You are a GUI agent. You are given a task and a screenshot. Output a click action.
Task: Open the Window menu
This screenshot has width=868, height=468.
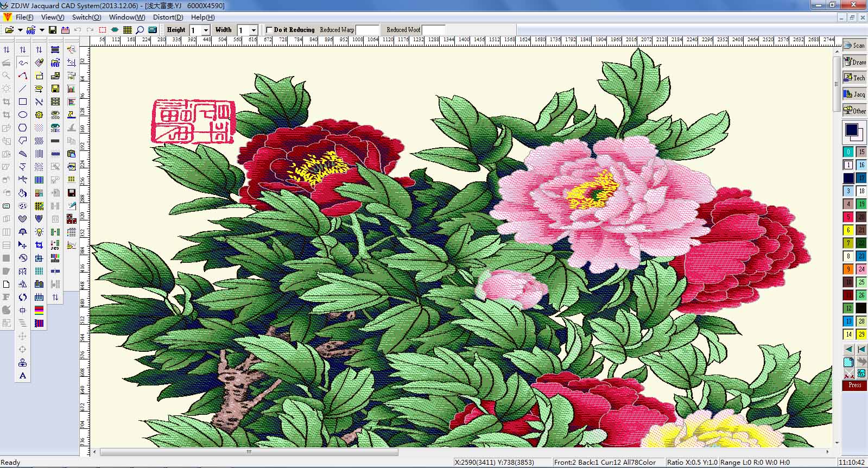pos(127,17)
